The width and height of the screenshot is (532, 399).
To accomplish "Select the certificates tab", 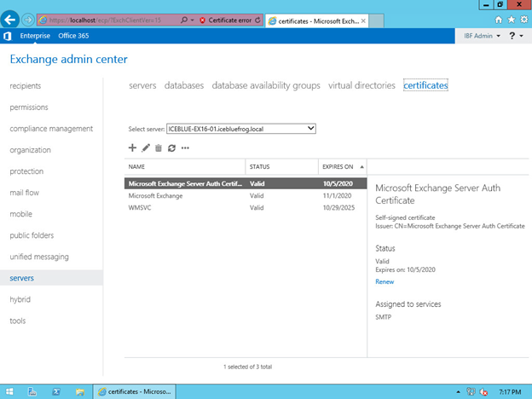I will click(425, 85).
